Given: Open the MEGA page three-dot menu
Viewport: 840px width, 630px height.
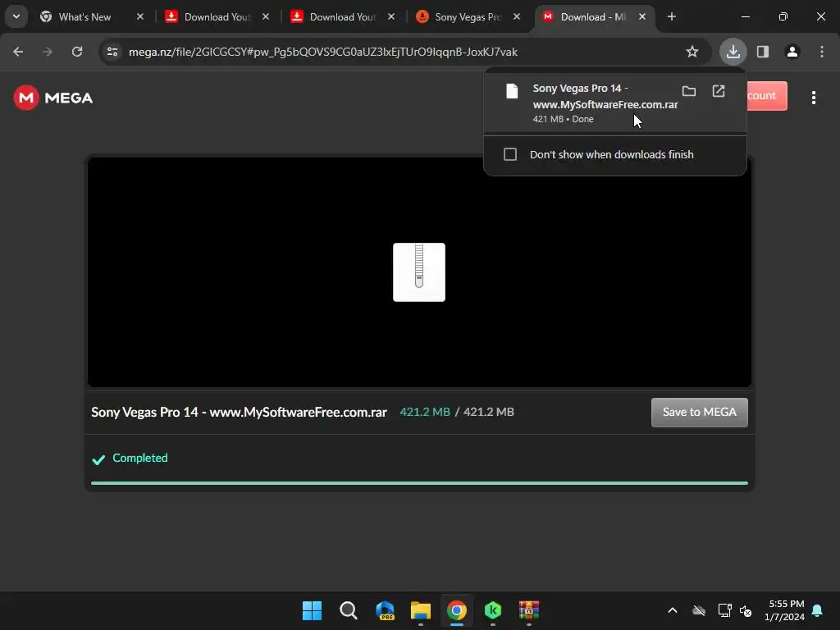Looking at the screenshot, I should tap(813, 98).
